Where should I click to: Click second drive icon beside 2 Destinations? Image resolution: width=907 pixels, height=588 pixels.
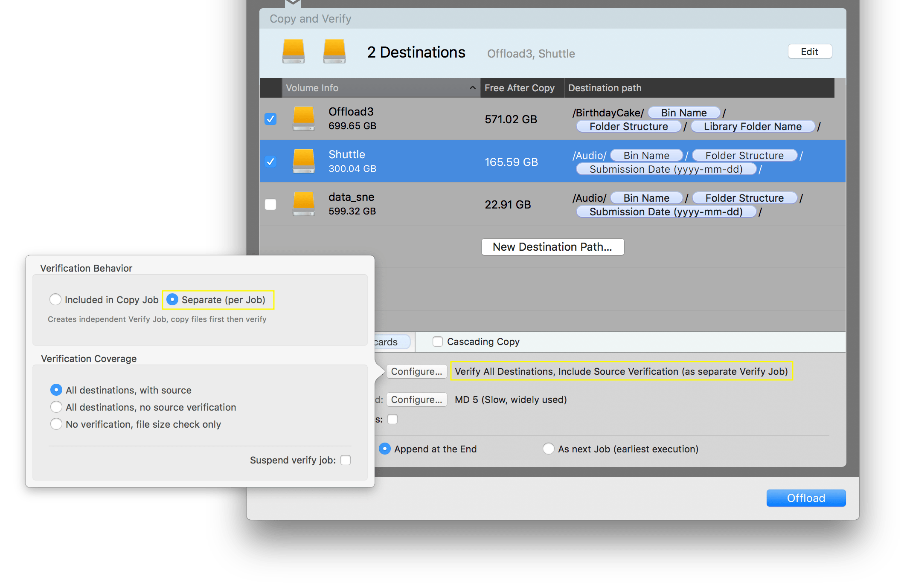pyautogui.click(x=334, y=51)
